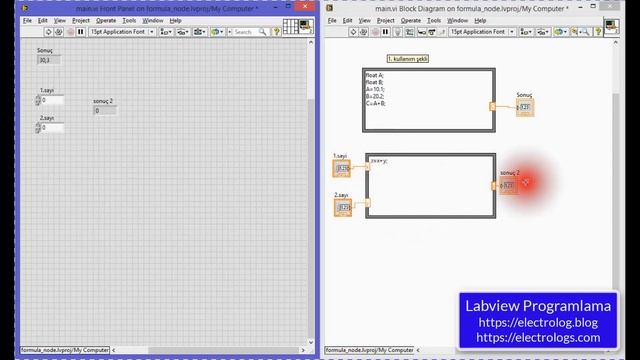640x360 pixels.
Task: Open Distribute Objects menu in Front Panel
Action: tap(182, 32)
